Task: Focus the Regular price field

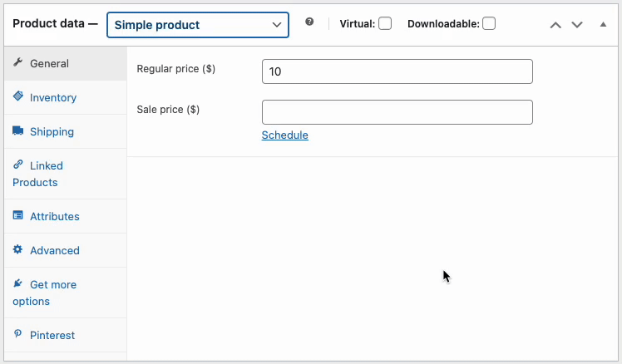Action: [x=397, y=71]
